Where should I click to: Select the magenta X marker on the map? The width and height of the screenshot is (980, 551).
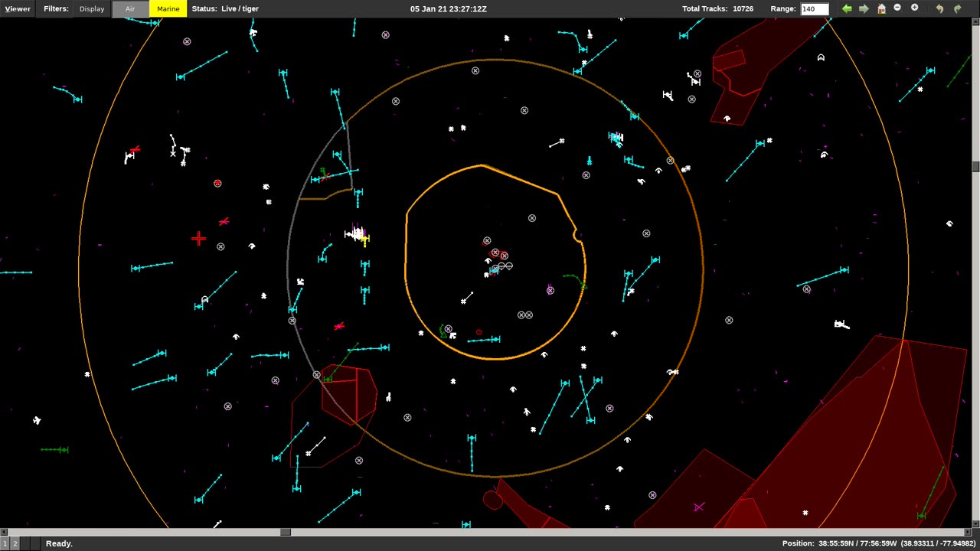pyautogui.click(x=698, y=507)
